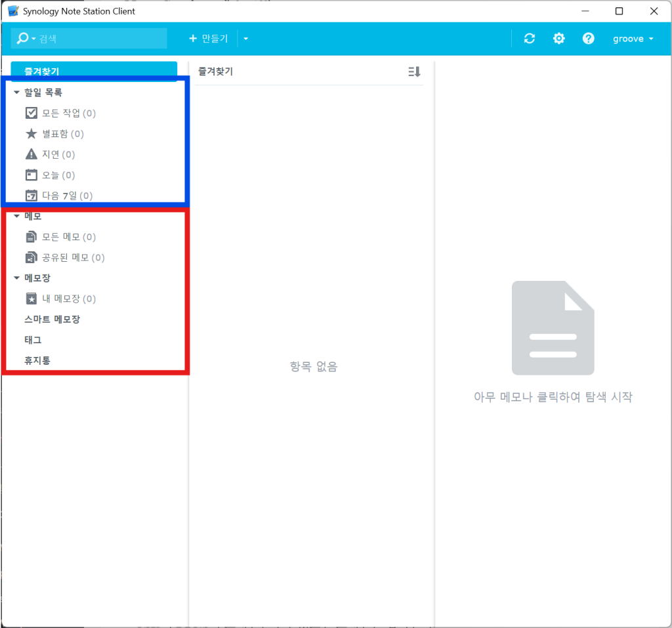Open help with the question mark icon
The height and width of the screenshot is (628, 672).
point(588,39)
